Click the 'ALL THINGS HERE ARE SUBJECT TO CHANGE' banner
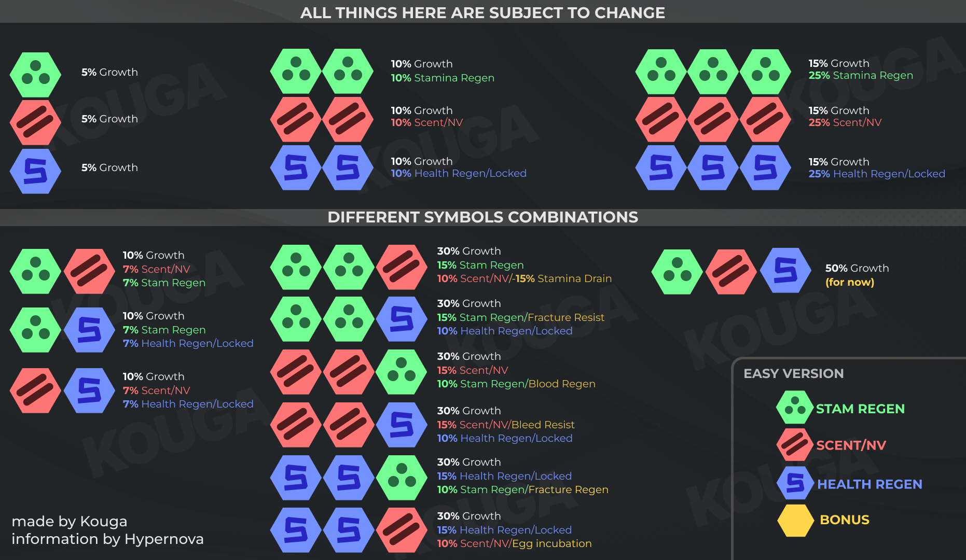The image size is (966, 560). [482, 12]
